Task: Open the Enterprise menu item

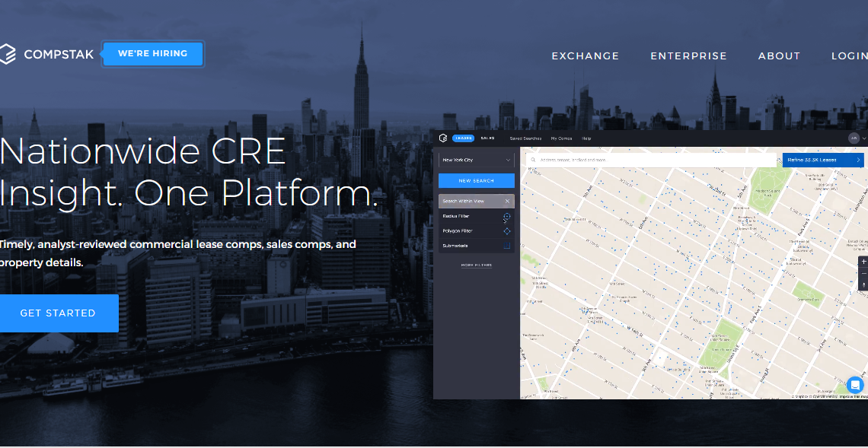Action: 688,56
